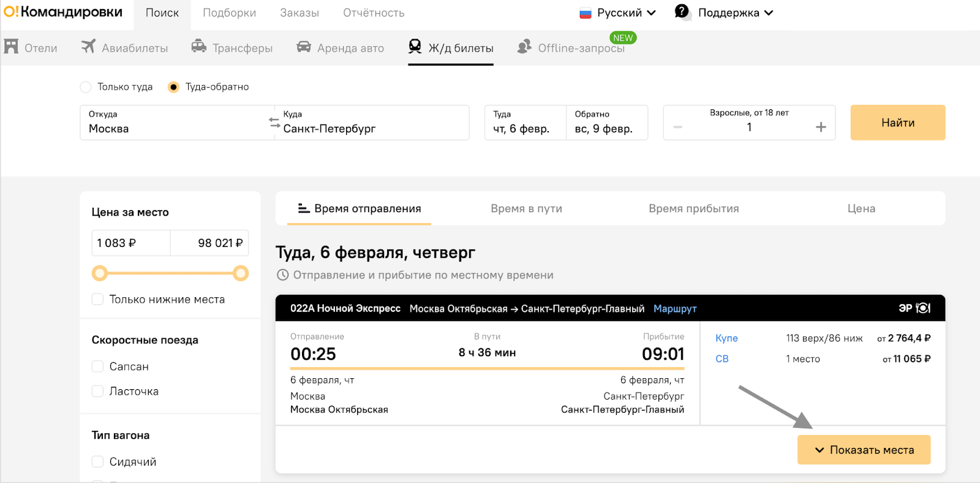Sort results by Время прибытия
The height and width of the screenshot is (483, 980).
click(694, 208)
